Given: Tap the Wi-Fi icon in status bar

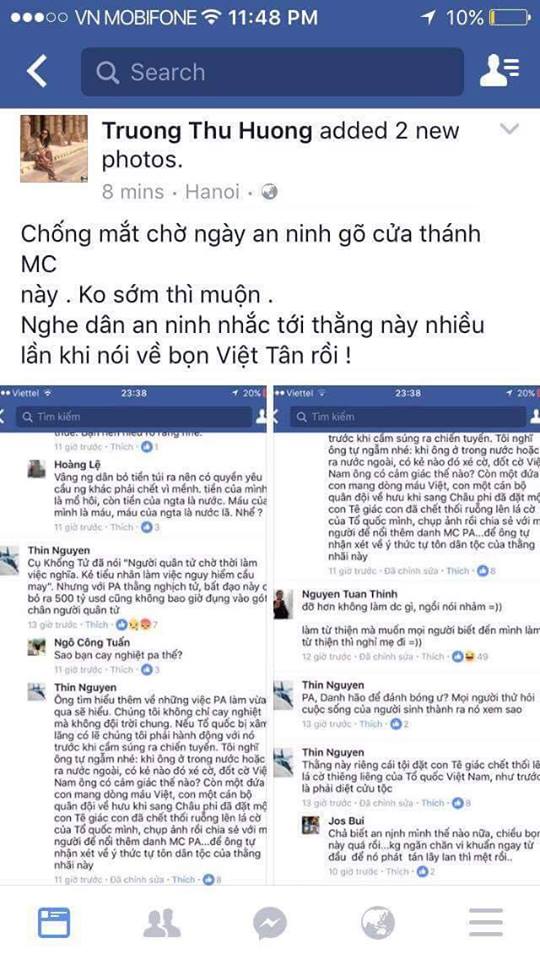Looking at the screenshot, I should coord(211,17).
